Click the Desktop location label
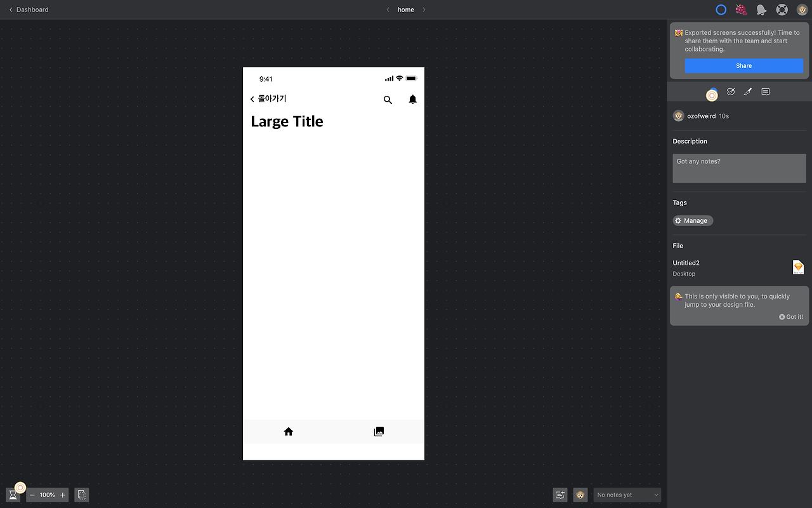Screen dimensions: 812x508 [x=684, y=274]
